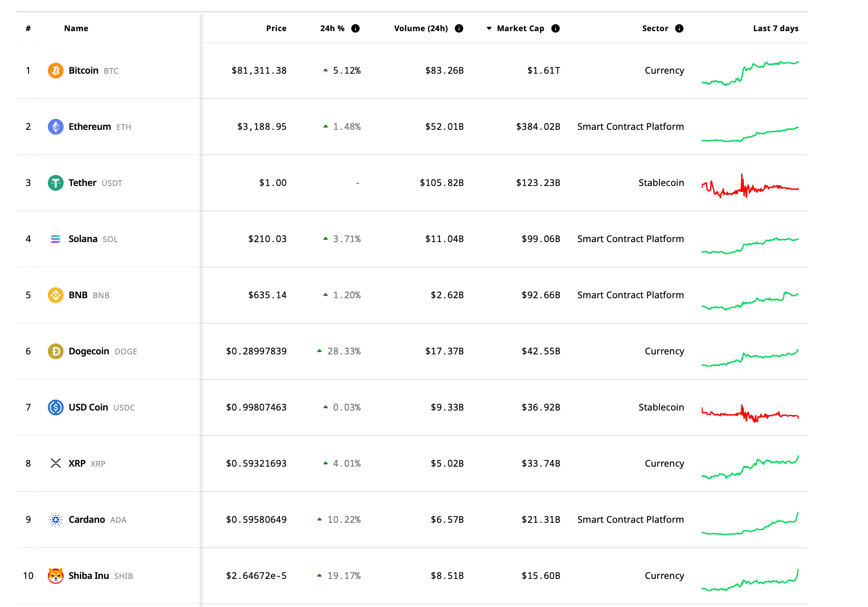The width and height of the screenshot is (868, 607).
Task: Click Solana price $210.03
Action: (x=267, y=239)
